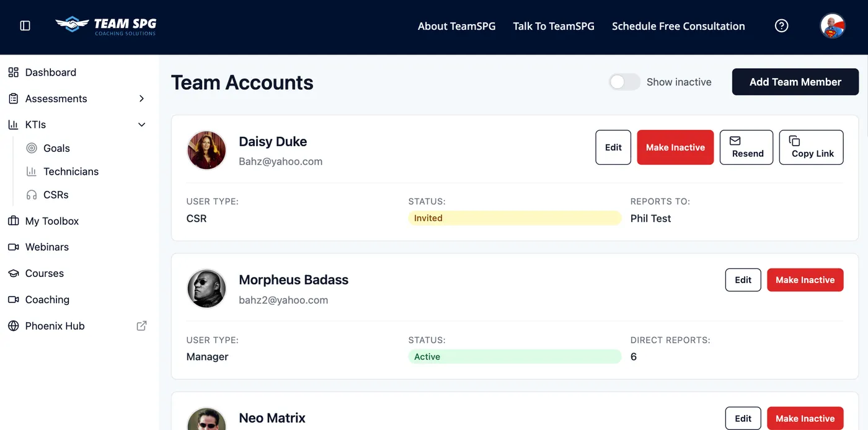
Task: Click the Daisy Duke name heading
Action: pos(273,141)
